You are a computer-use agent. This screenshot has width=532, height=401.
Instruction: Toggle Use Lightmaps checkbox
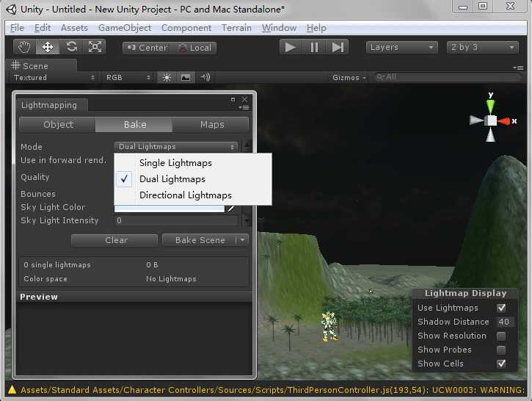[x=501, y=308]
